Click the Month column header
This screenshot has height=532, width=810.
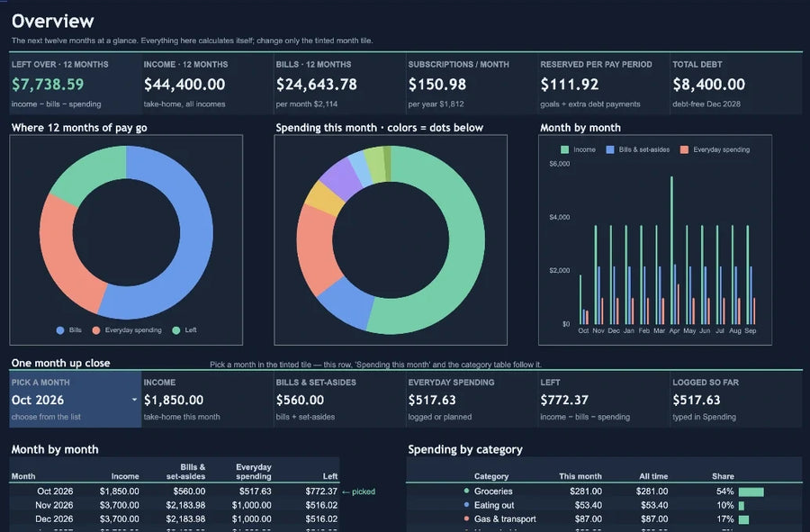(23, 476)
